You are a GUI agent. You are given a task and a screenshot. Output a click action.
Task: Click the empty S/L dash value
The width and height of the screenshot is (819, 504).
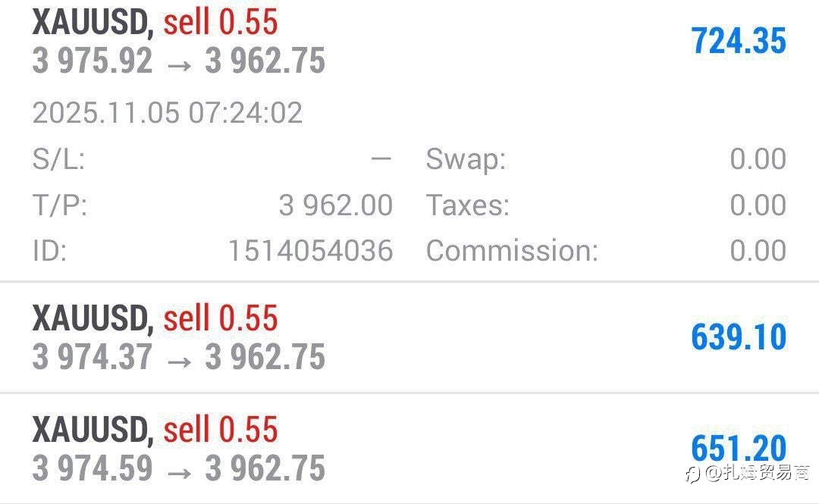[381, 160]
